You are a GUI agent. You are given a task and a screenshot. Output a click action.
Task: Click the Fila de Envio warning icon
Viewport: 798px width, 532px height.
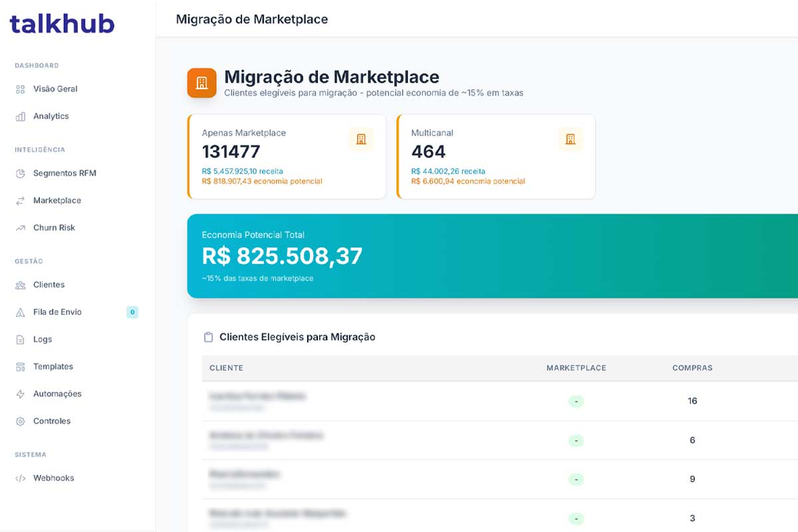click(x=20, y=313)
